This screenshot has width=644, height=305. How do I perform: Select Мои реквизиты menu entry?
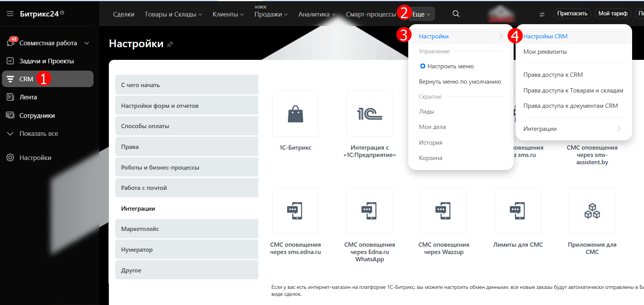(545, 51)
